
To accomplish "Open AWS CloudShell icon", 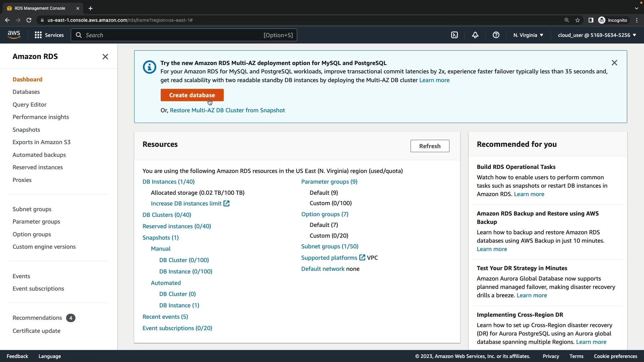I will point(454,35).
